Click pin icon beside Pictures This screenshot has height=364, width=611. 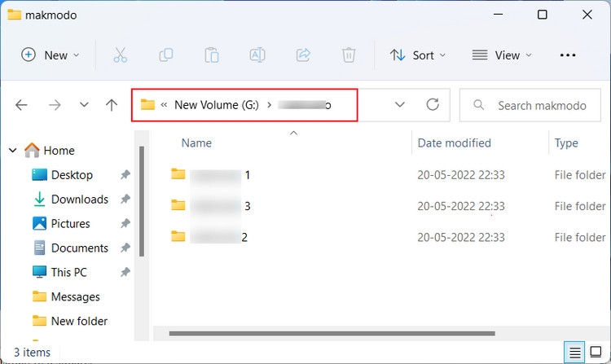tap(125, 223)
